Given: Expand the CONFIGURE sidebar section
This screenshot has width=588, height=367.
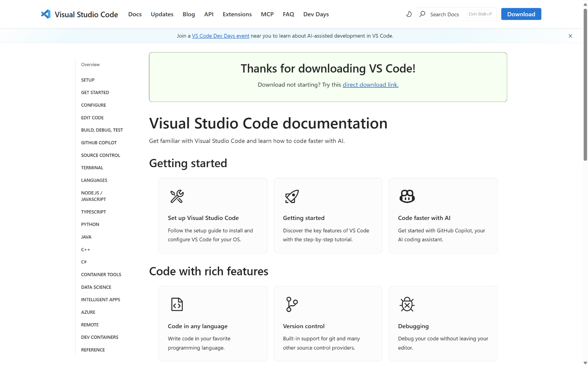Looking at the screenshot, I should (x=94, y=105).
